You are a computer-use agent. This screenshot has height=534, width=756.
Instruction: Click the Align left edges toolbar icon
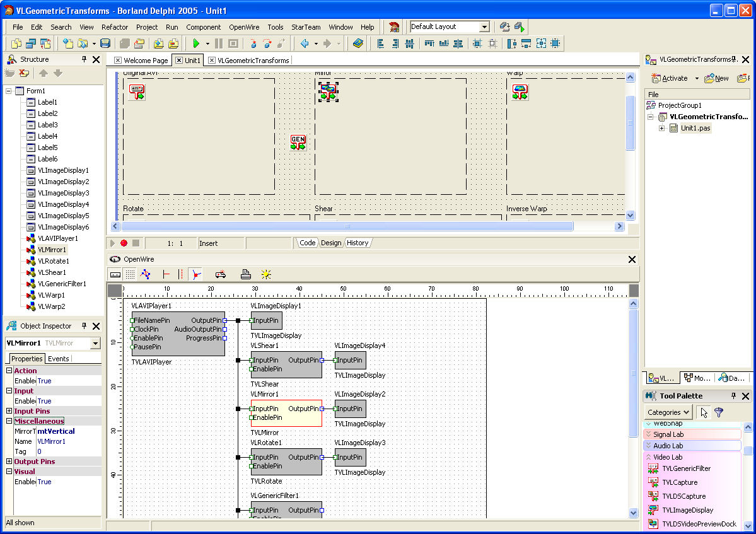click(x=380, y=44)
